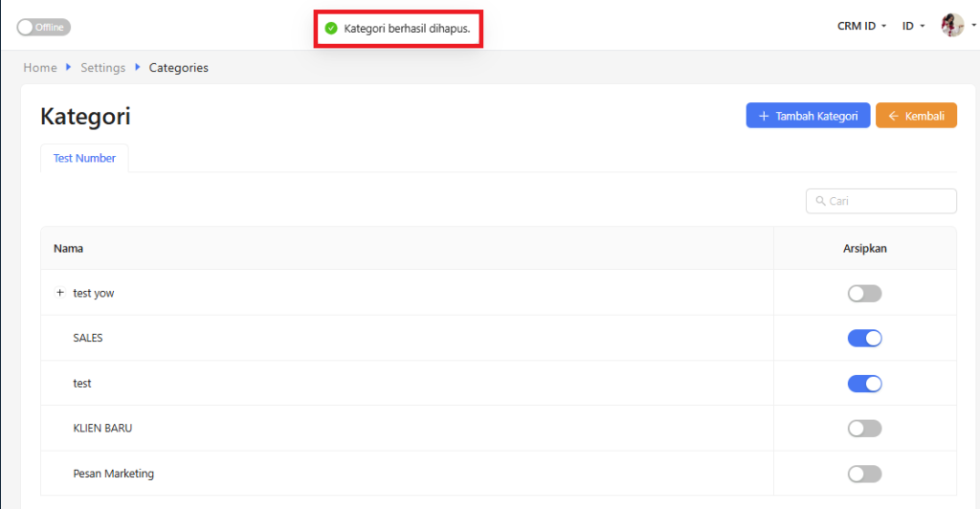The height and width of the screenshot is (509, 980).
Task: Toggle archive switch for Pesan Marketing
Action: (864, 474)
